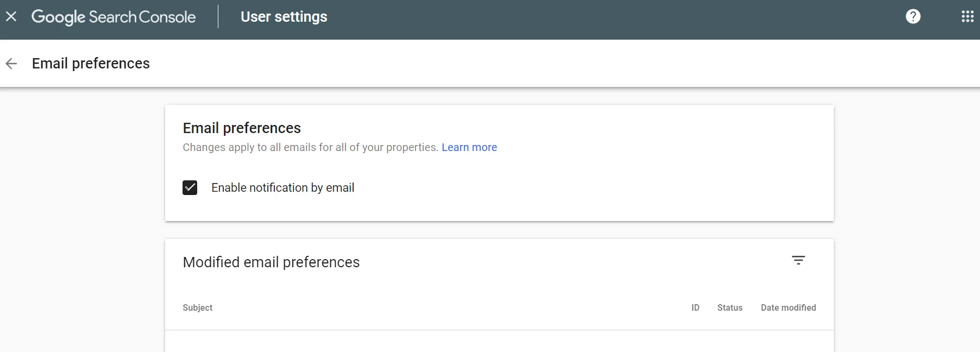Click the empty row below Subject header

pyautogui.click(x=499, y=341)
